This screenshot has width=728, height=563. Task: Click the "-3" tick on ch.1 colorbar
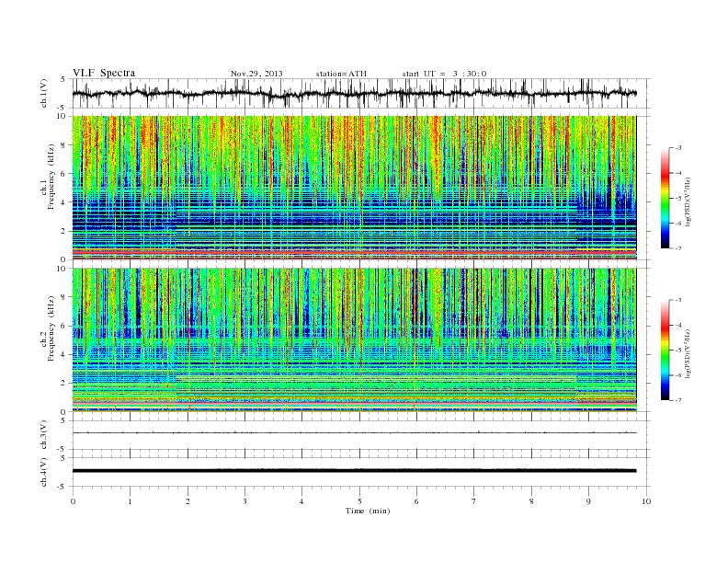coord(677,148)
